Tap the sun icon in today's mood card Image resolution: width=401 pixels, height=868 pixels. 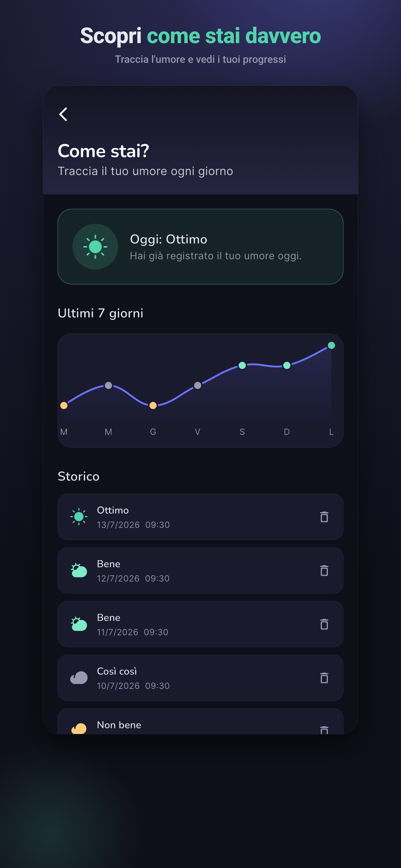coord(95,247)
